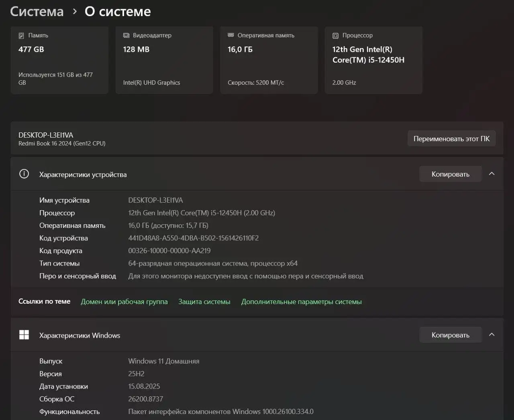Screen dimensions: 514x420
Task: Open Дополнительные параметры системы link
Action: click(301, 302)
